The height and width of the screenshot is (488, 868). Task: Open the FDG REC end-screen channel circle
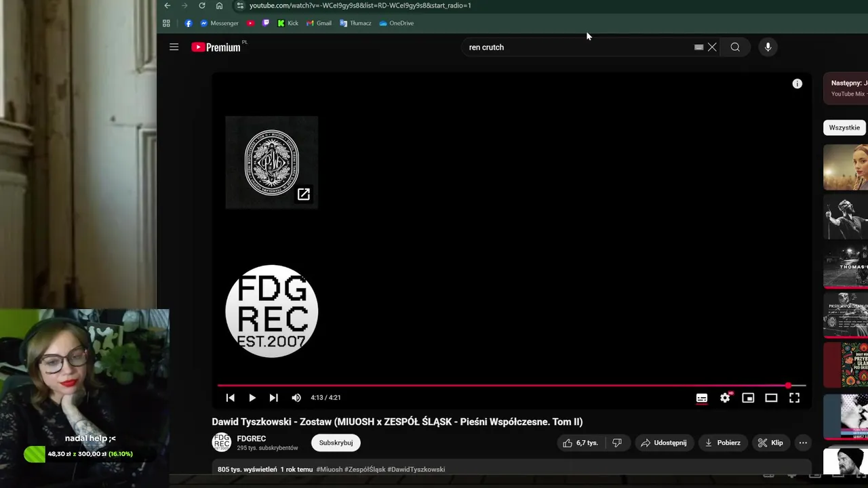(271, 311)
